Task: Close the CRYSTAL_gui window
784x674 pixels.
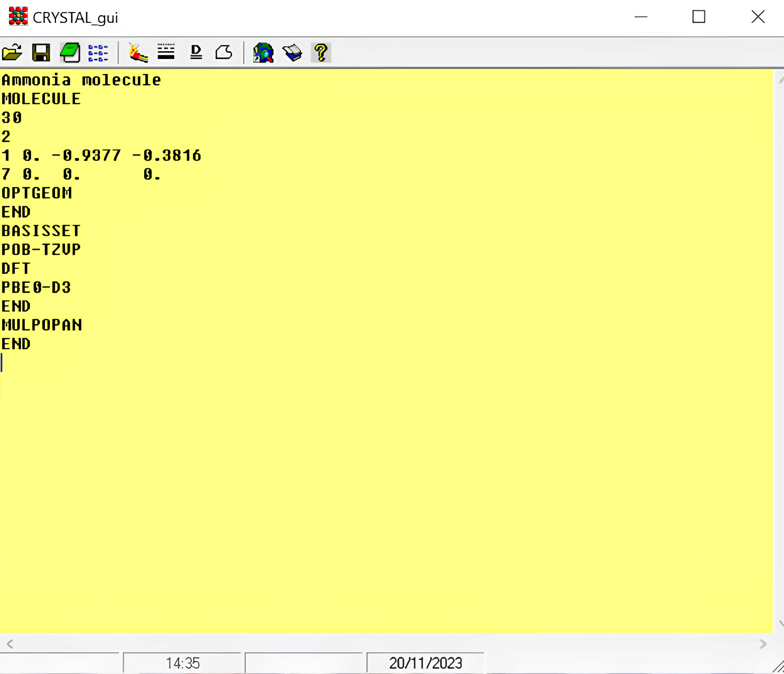Action: tap(758, 17)
